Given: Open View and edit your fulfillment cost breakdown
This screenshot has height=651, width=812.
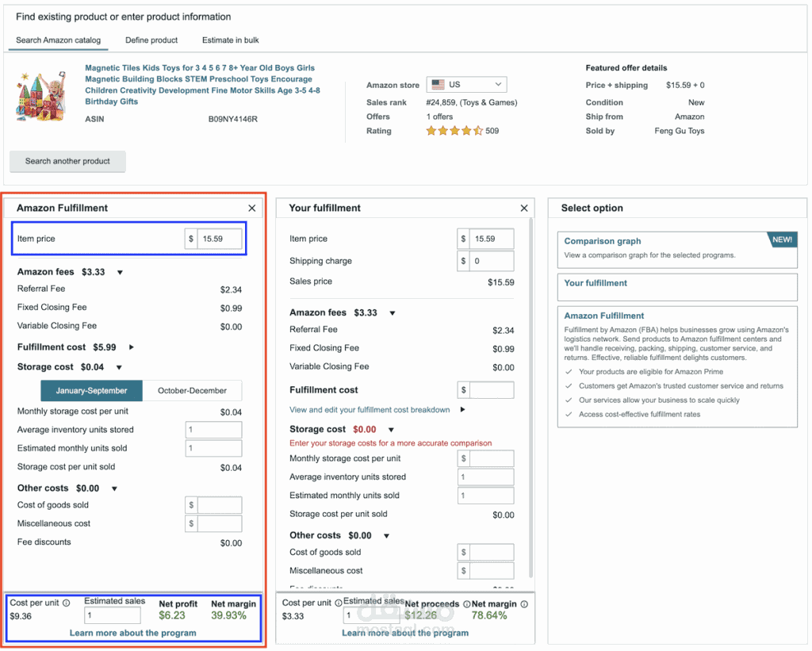Looking at the screenshot, I should (370, 410).
